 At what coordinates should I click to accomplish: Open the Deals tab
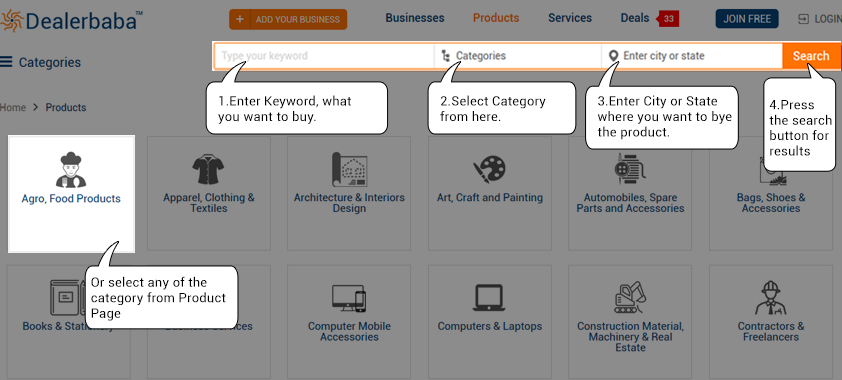coord(635,18)
